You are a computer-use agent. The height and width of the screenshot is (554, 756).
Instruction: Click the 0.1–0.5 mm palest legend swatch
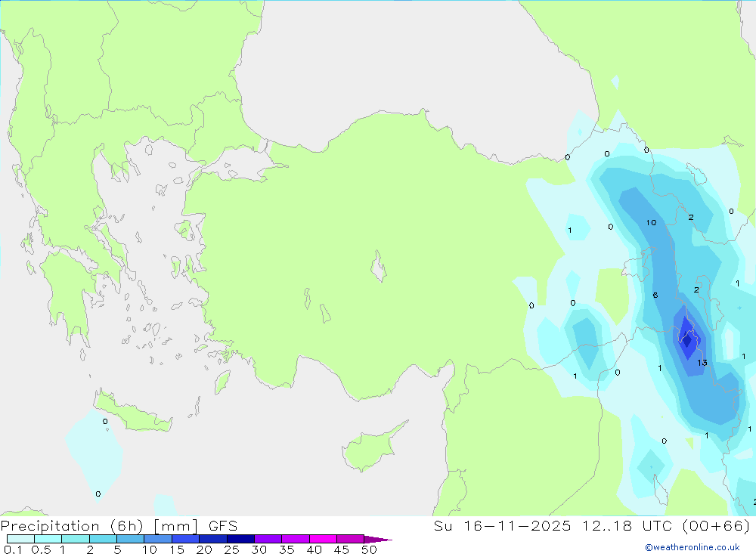20,539
